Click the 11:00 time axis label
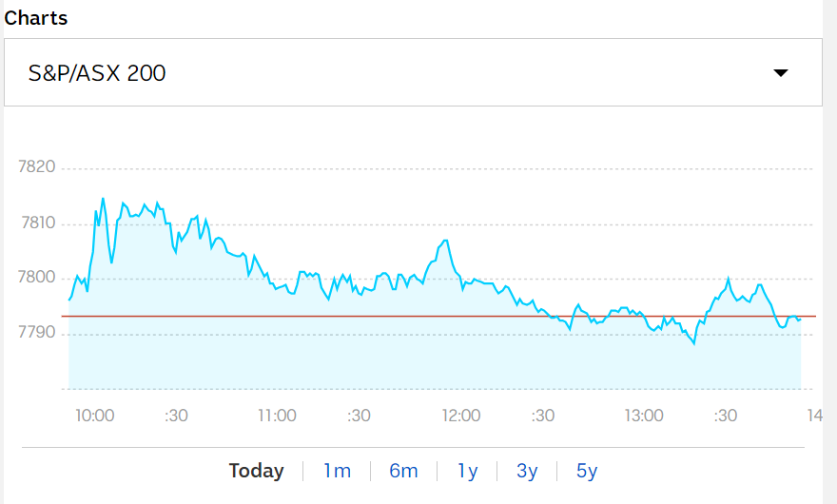This screenshot has height=504, width=837. click(277, 416)
